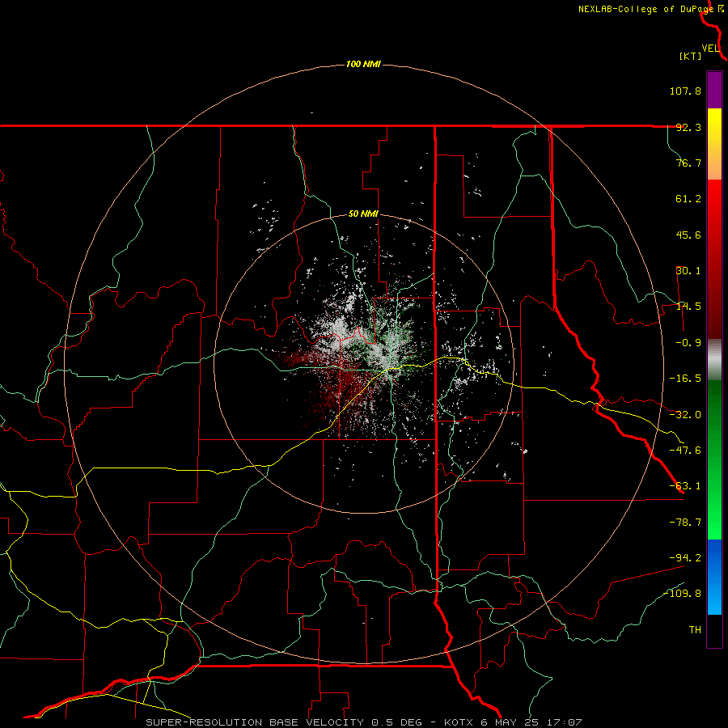
Task: Click the -94.2 velocity scale value
Action: pyautogui.click(x=685, y=557)
